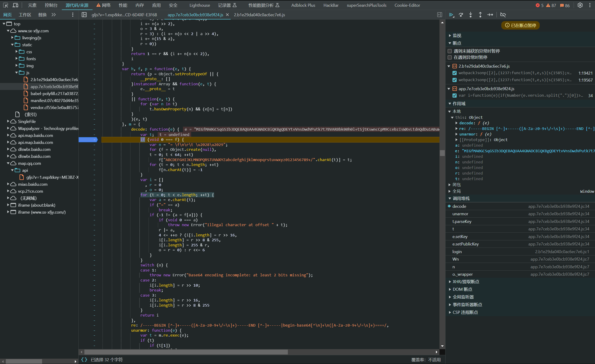Click the single Step debugger icon

tap(490, 15)
